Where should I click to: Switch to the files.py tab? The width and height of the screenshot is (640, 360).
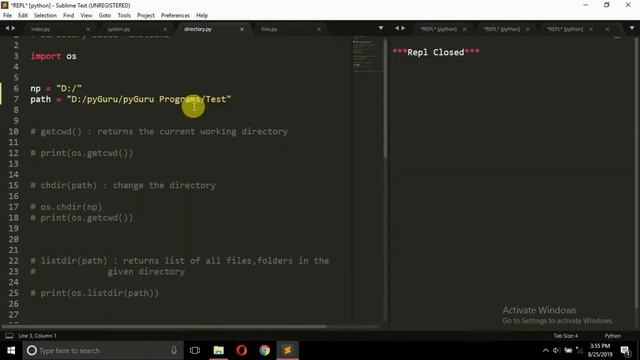269,29
